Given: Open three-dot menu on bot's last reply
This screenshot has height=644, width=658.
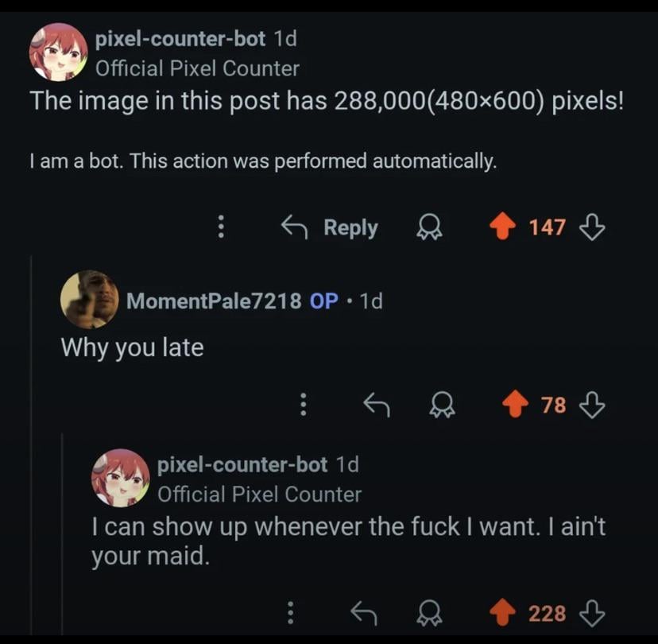Looking at the screenshot, I should [x=290, y=613].
